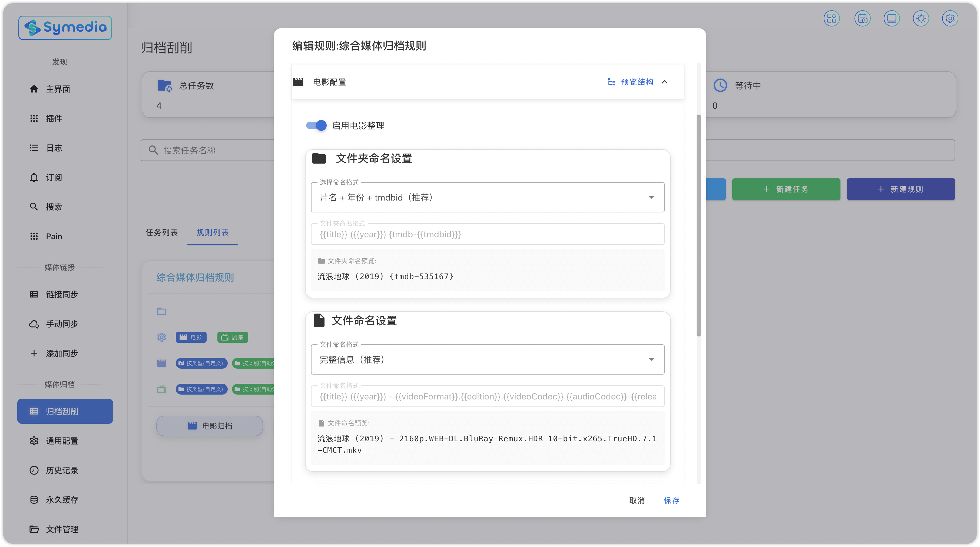Click 取消 to cancel editing
Image resolution: width=980 pixels, height=547 pixels.
pos(637,501)
